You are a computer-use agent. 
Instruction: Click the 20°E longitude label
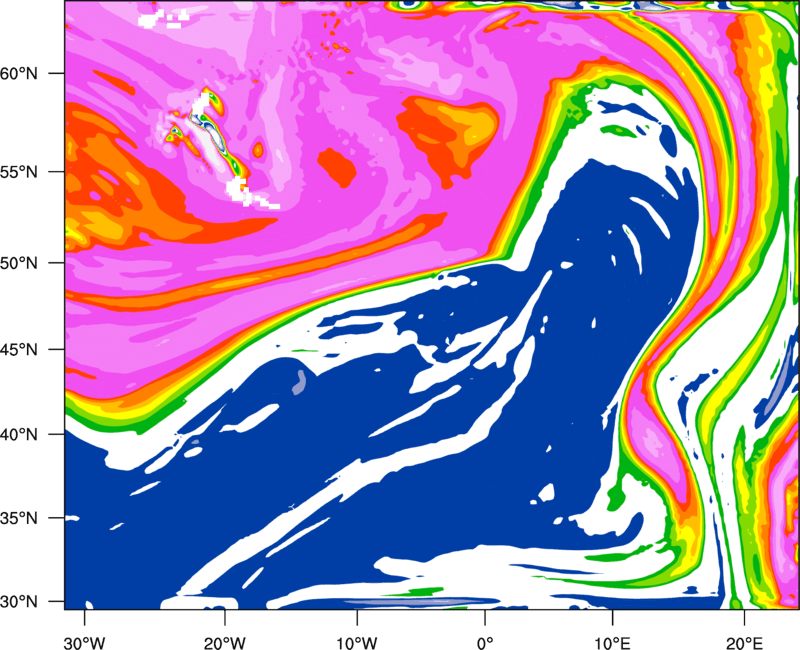[x=744, y=643]
